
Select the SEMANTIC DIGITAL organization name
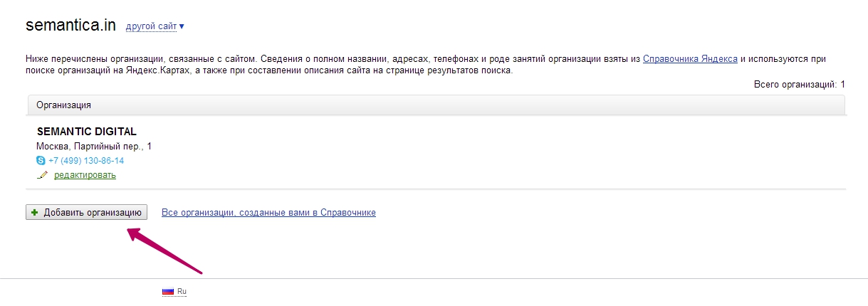tap(86, 132)
